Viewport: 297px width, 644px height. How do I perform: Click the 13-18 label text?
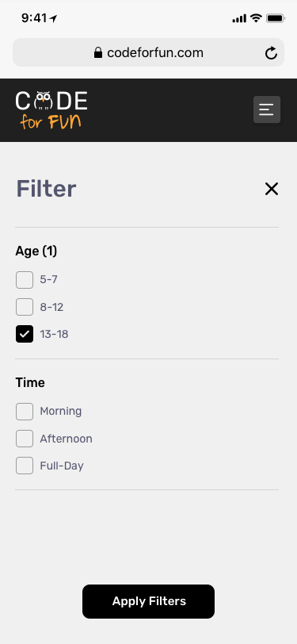coord(54,335)
